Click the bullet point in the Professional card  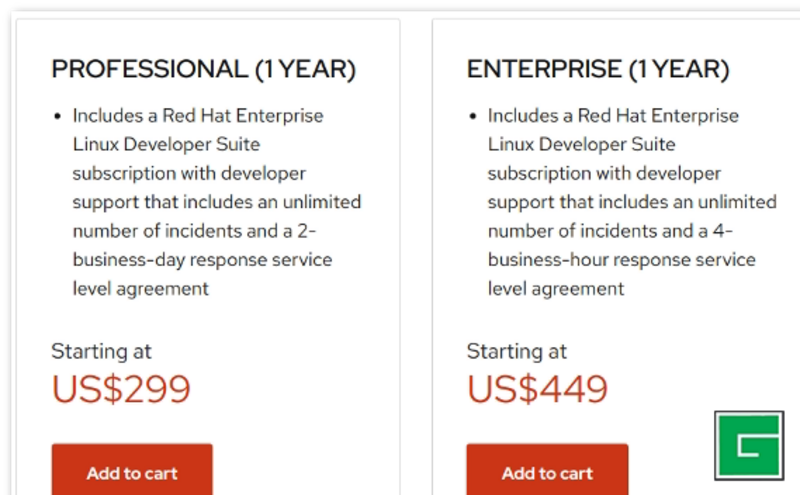tap(57, 116)
